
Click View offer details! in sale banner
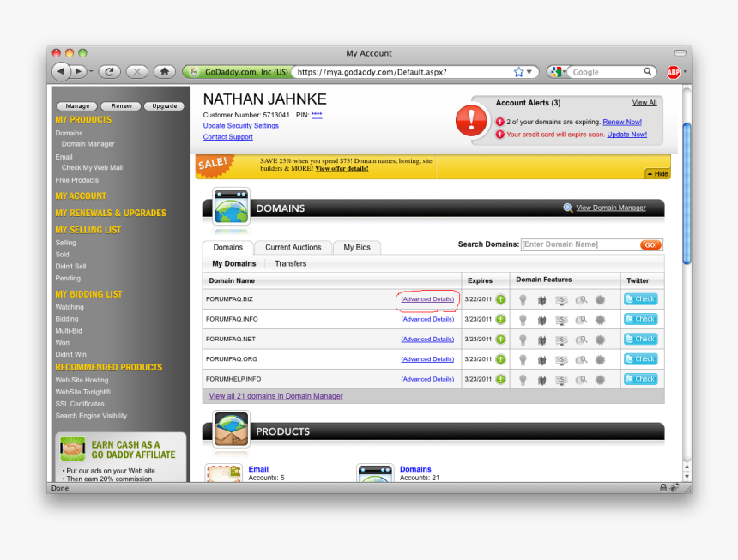342,168
